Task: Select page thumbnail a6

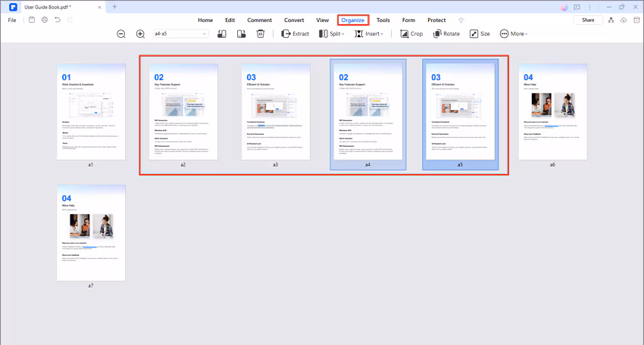Action: [553, 111]
